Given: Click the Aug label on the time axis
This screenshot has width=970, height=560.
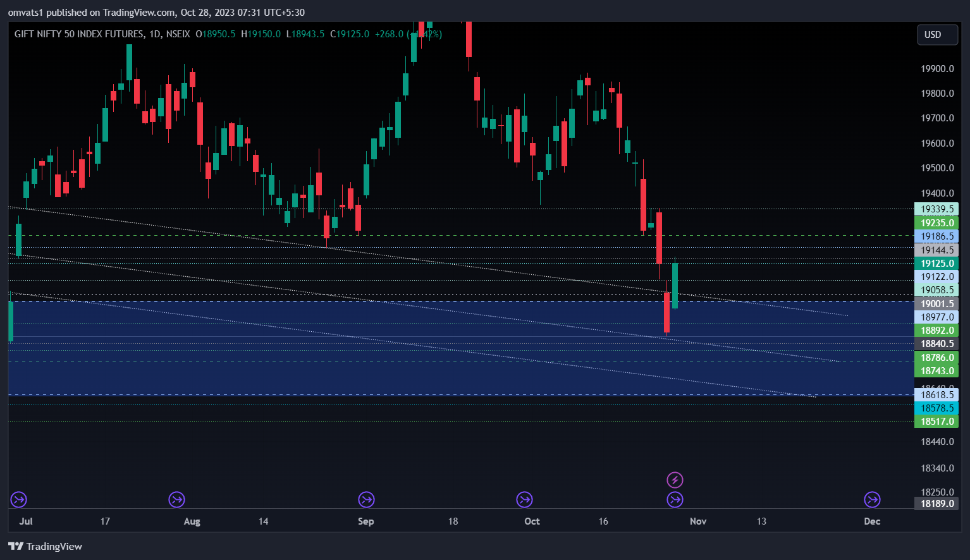Looking at the screenshot, I should (192, 521).
